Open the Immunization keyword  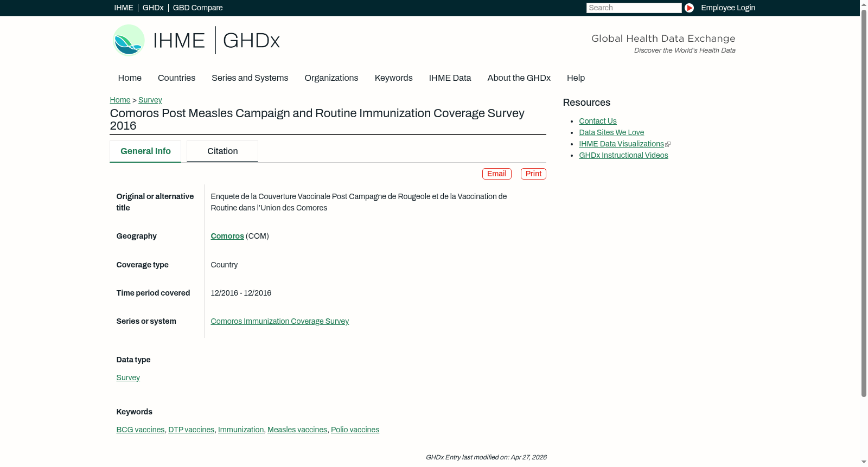point(241,430)
